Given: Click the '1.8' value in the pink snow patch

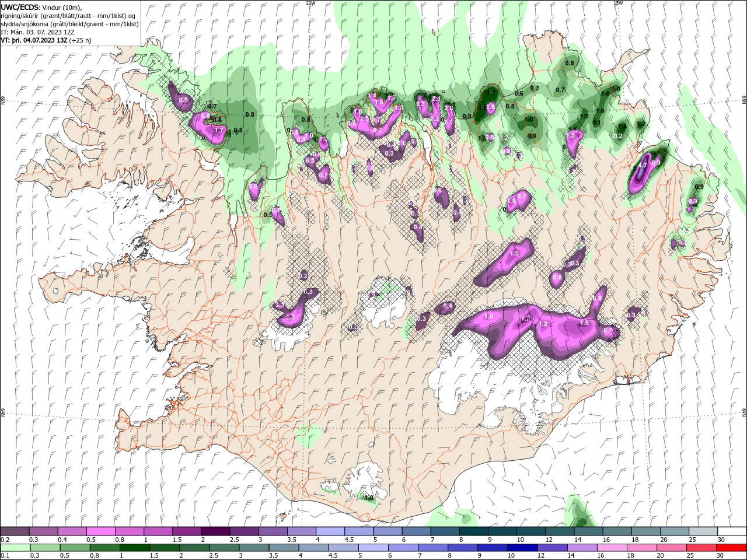Looking at the screenshot, I should (512, 201).
